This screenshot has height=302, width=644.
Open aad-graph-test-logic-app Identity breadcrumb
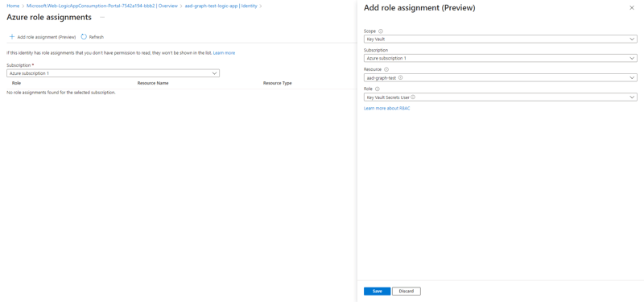click(x=221, y=6)
